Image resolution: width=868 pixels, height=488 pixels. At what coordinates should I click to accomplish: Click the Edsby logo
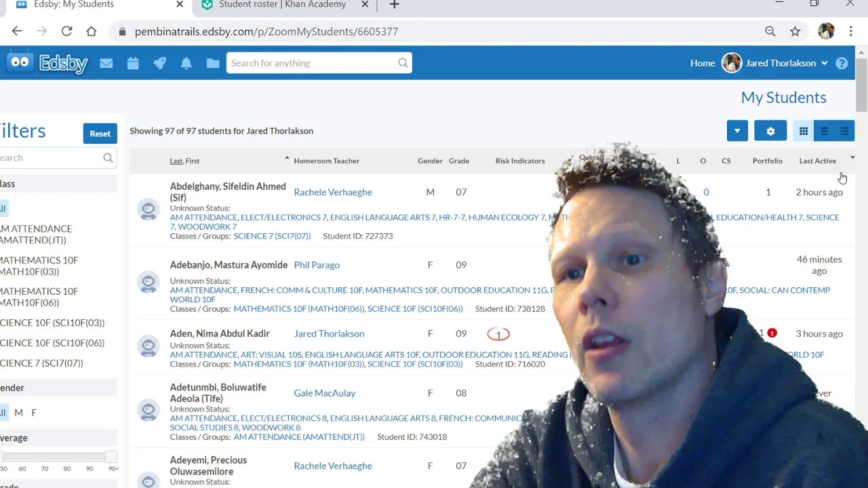pyautogui.click(x=47, y=63)
